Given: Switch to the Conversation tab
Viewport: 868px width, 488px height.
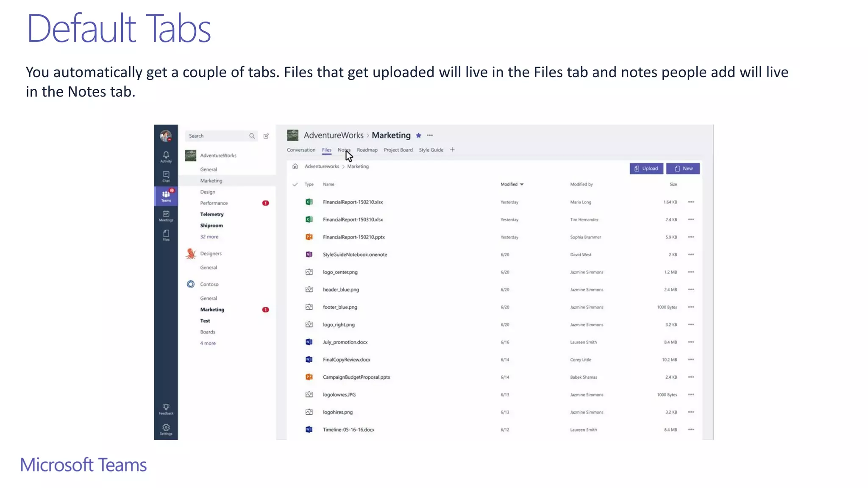Looking at the screenshot, I should 301,150.
